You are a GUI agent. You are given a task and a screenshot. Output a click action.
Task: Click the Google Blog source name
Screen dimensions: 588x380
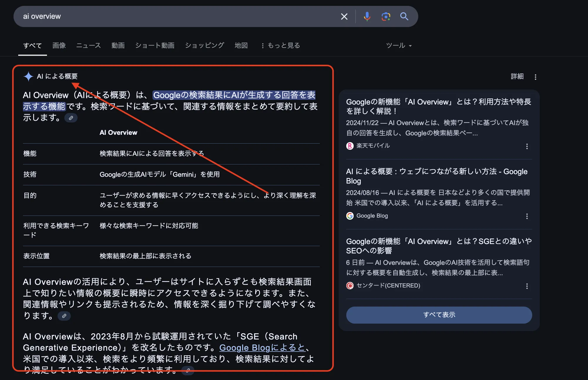click(372, 216)
